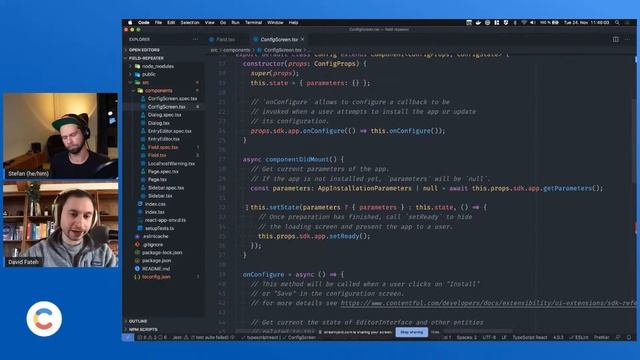The image size is (640, 360).
Task: Open setupTests.ts file
Action: pos(160,228)
